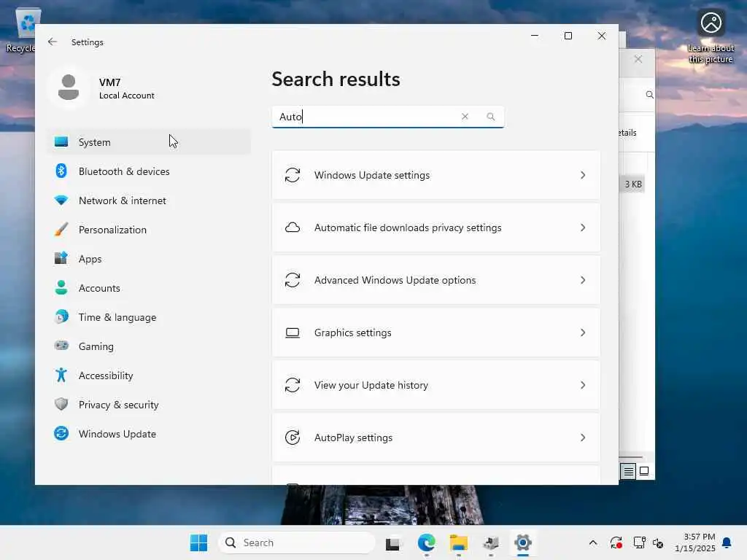Clear the Auto search text with X
Viewport: 747px width, 560px height.
pos(465,117)
